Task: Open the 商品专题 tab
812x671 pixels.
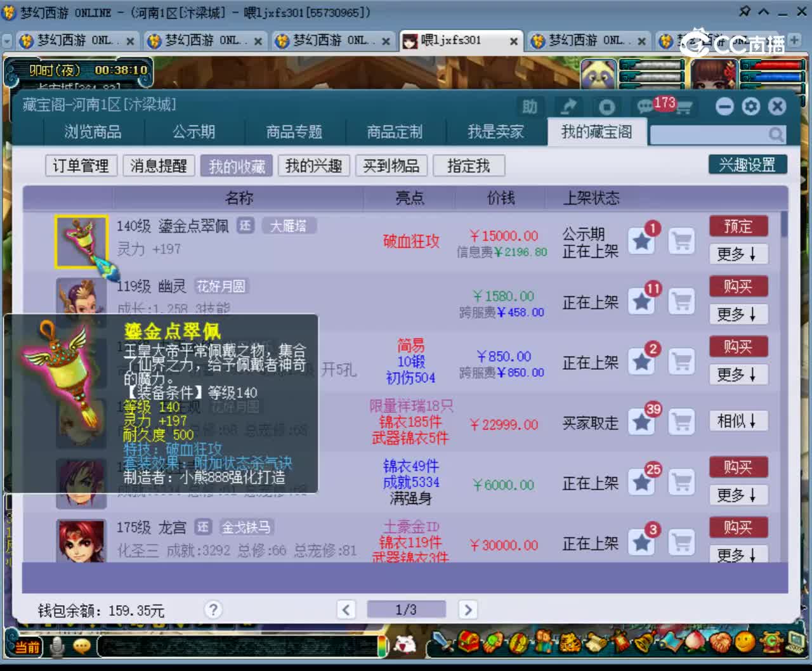Action: pyautogui.click(x=294, y=132)
